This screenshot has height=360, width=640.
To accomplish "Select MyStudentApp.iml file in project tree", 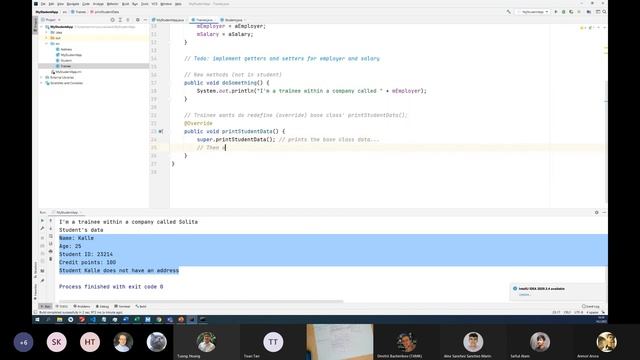I will click(67, 72).
